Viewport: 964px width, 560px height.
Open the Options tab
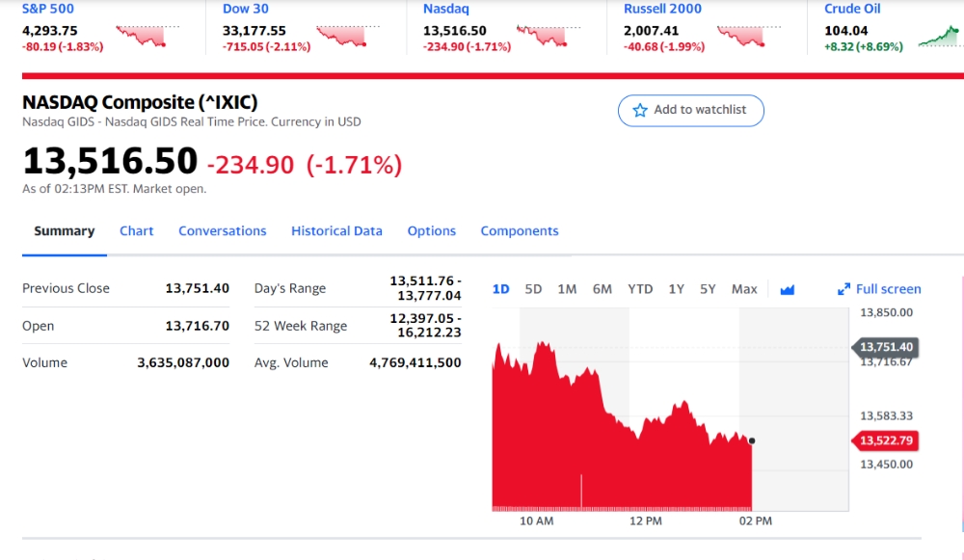pyautogui.click(x=432, y=231)
